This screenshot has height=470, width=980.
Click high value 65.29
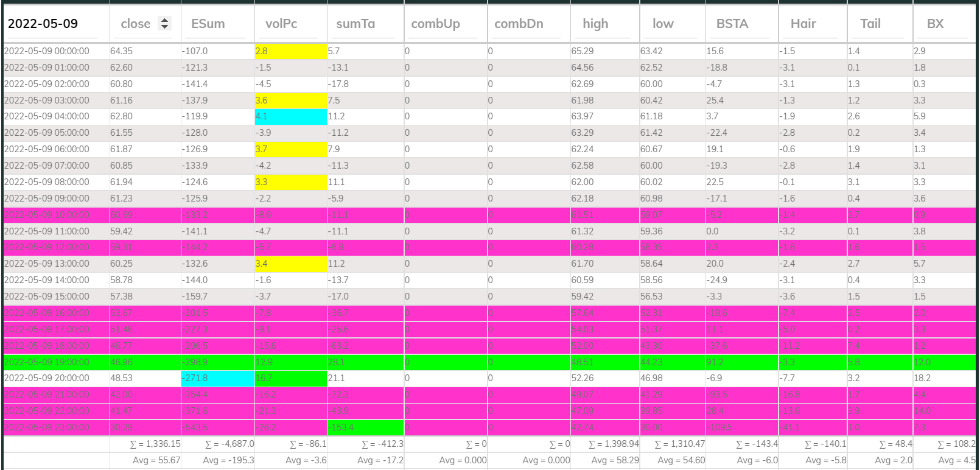582,51
